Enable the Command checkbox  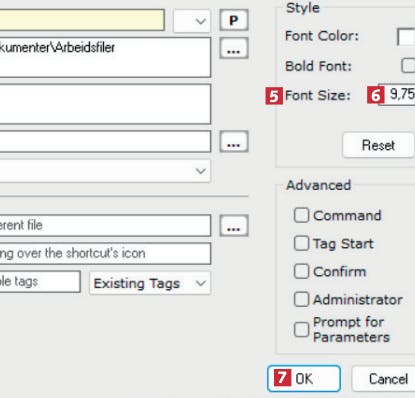click(301, 215)
